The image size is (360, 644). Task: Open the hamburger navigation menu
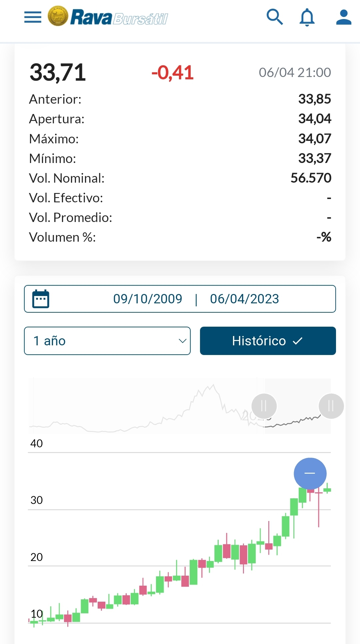[x=33, y=17]
